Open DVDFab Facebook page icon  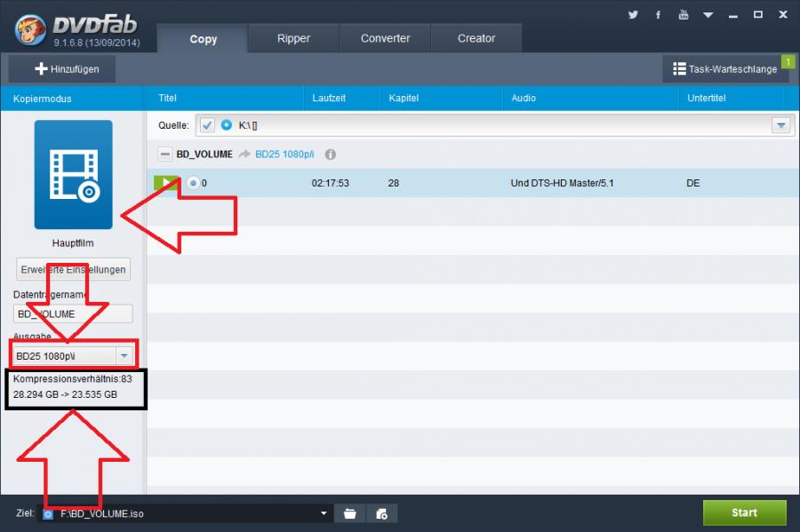tap(658, 15)
